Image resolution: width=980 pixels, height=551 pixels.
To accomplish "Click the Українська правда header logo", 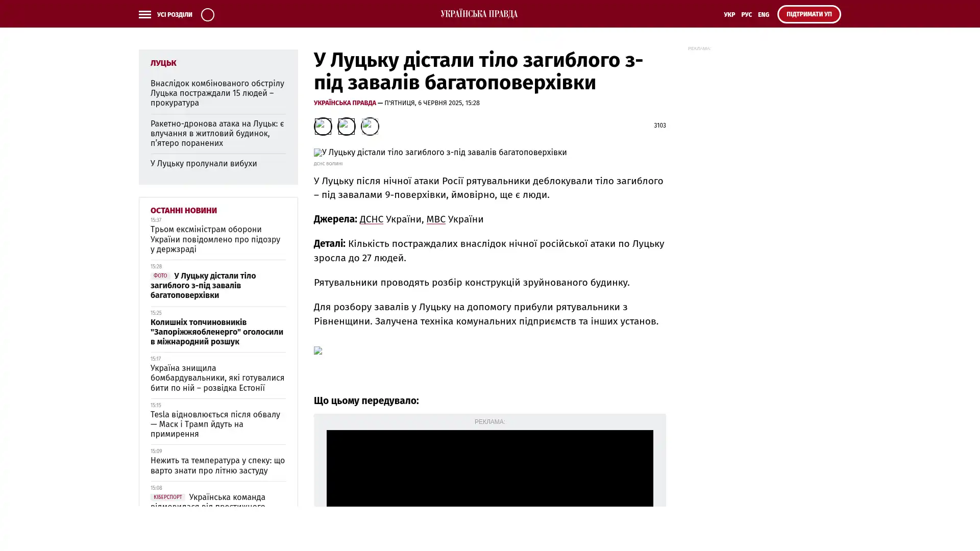I will pos(479,14).
